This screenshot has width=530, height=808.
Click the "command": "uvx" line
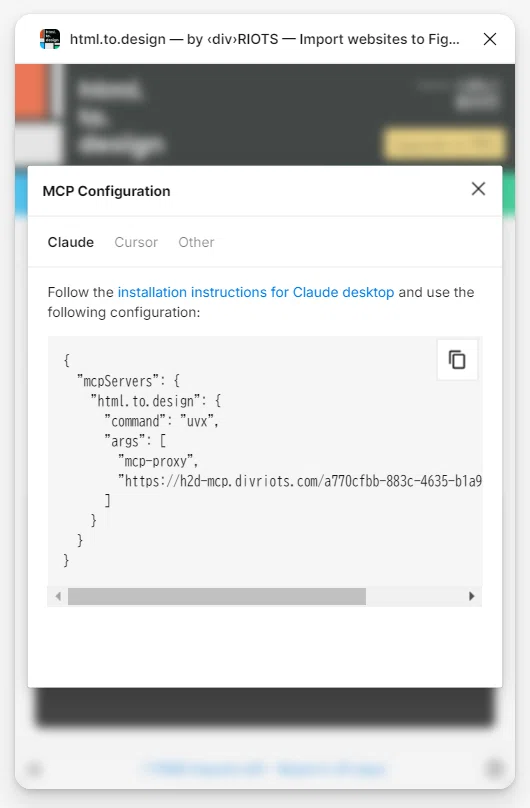tap(162, 422)
